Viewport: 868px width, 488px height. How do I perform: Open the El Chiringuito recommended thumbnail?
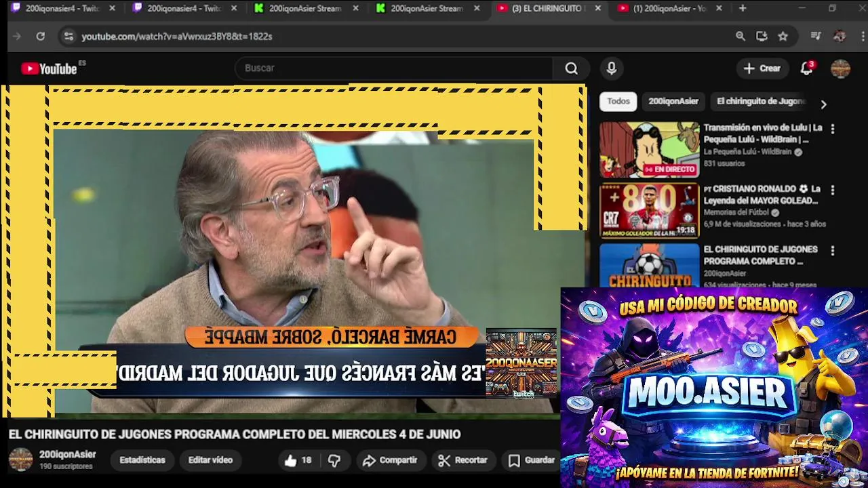(649, 266)
